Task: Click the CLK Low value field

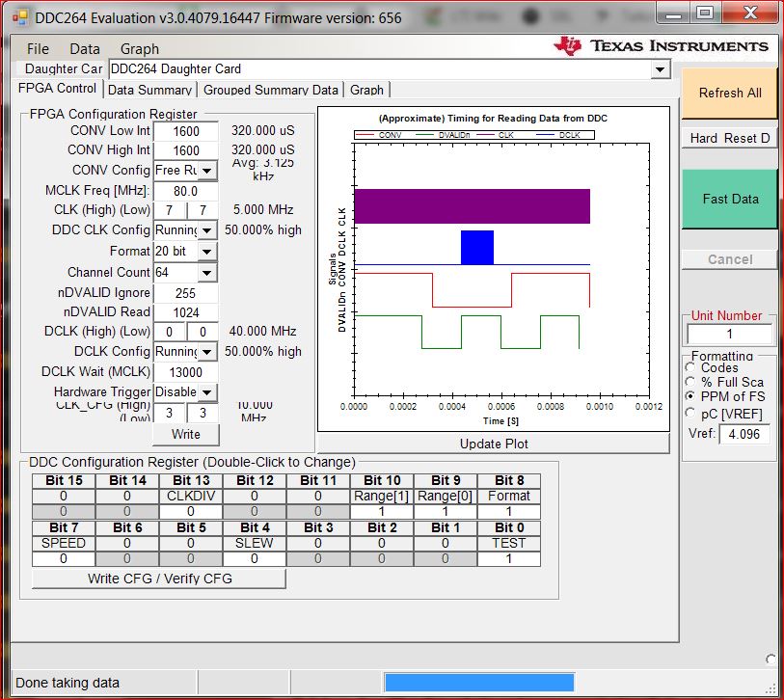Action: (x=203, y=210)
